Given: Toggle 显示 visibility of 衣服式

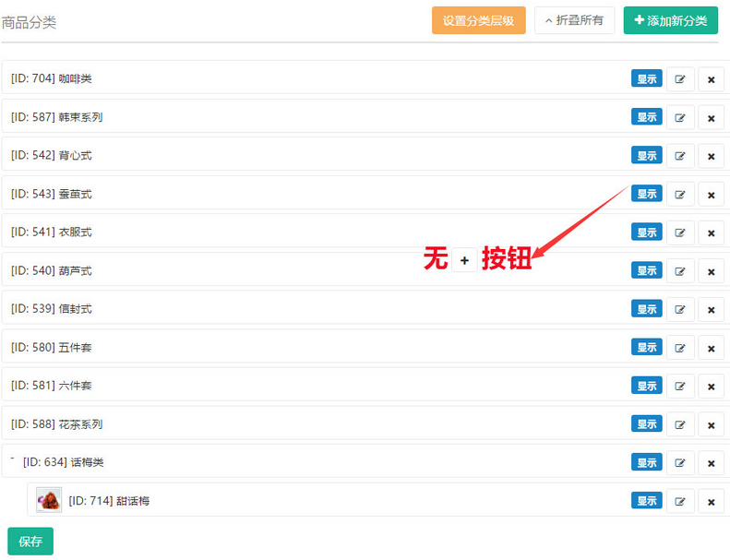Looking at the screenshot, I should click(x=646, y=232).
